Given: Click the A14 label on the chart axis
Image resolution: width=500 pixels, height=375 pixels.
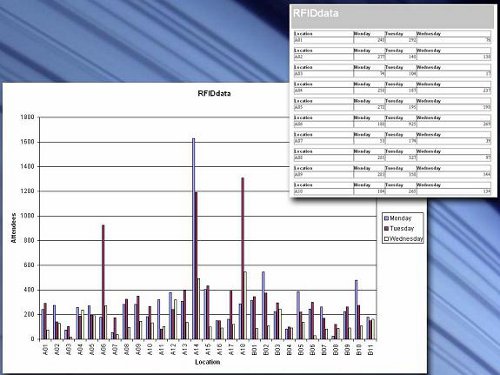Looking at the screenshot, I should coord(196,350).
